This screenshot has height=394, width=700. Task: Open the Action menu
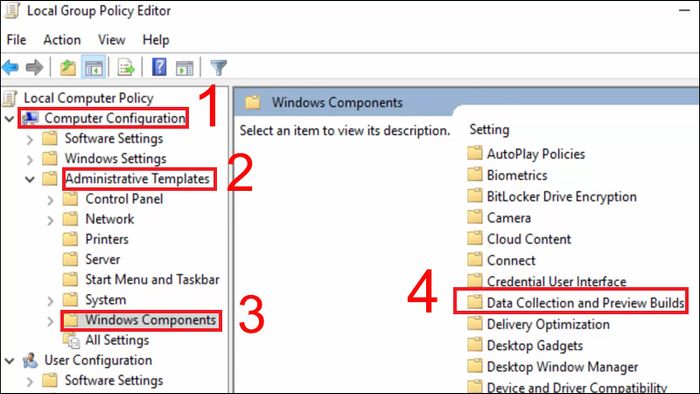pyautogui.click(x=62, y=40)
